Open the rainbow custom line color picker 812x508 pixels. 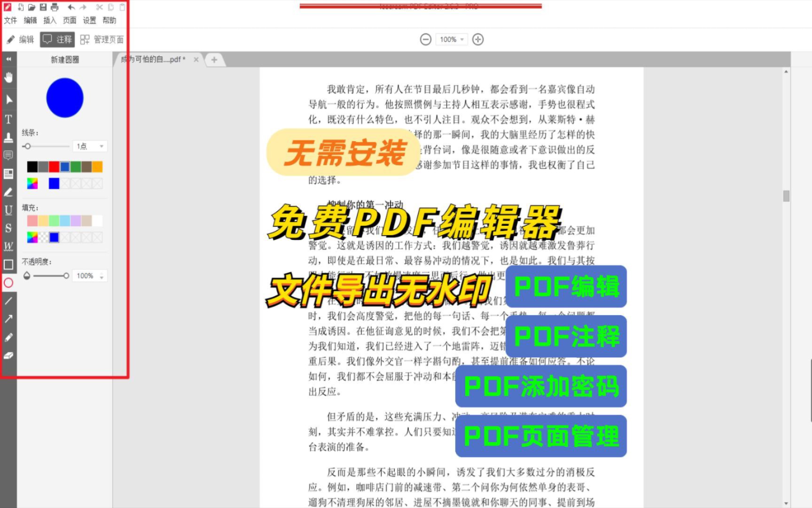click(x=32, y=183)
